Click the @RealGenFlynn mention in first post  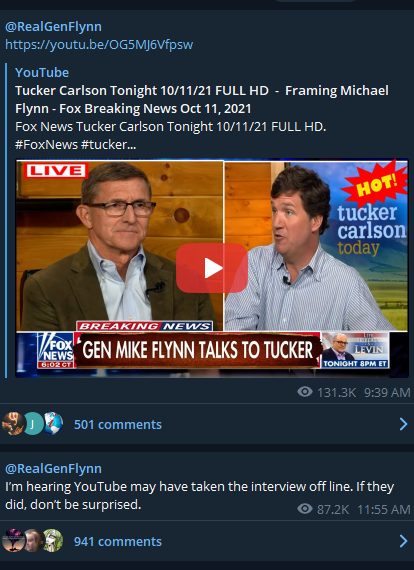tap(53, 27)
